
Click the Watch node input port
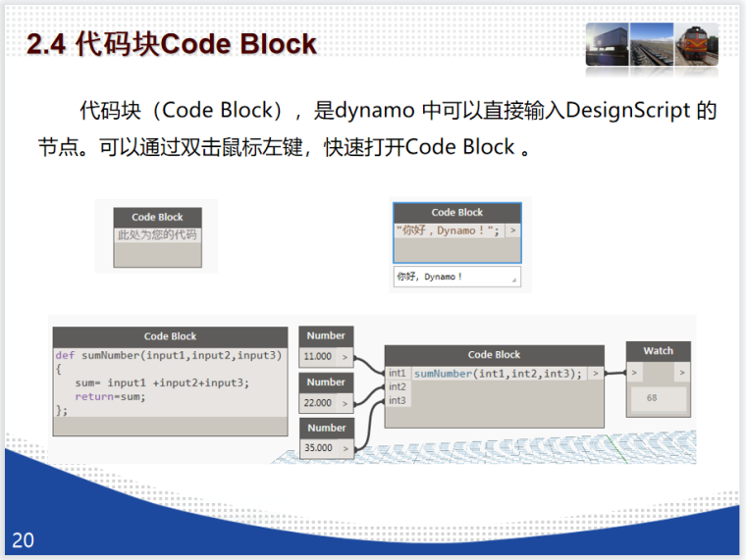coord(635,373)
